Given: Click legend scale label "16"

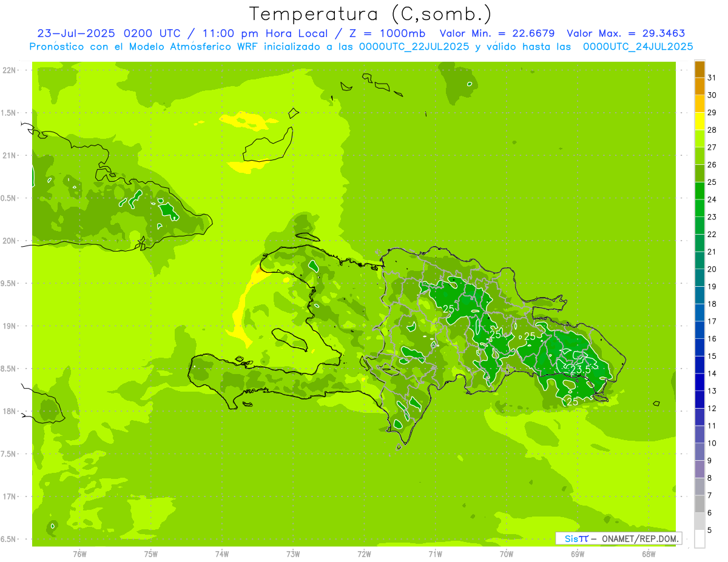Looking at the screenshot, I should pyautogui.click(x=712, y=339).
